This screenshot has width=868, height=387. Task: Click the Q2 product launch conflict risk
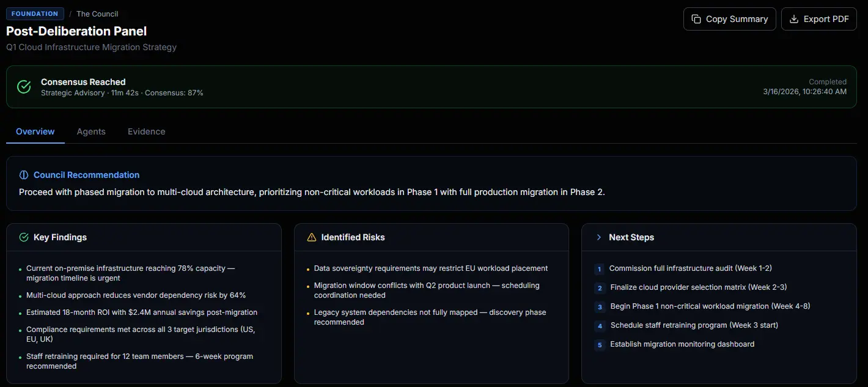[427, 290]
